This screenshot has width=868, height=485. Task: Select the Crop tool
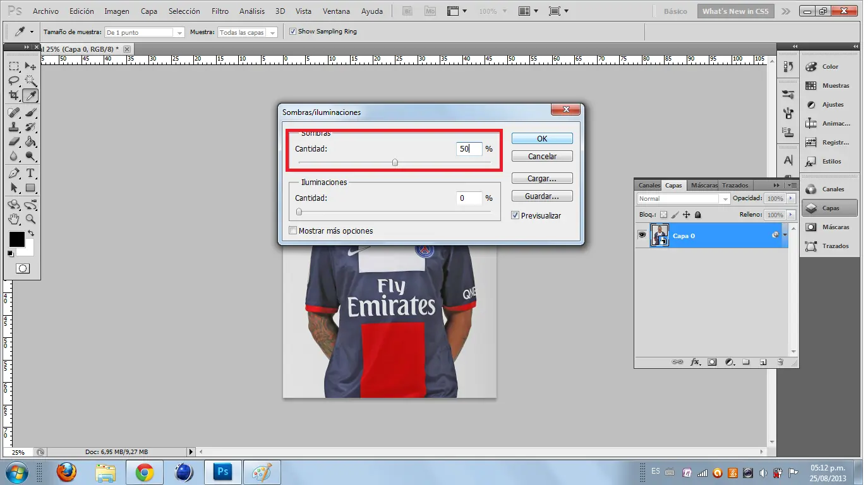click(x=14, y=95)
